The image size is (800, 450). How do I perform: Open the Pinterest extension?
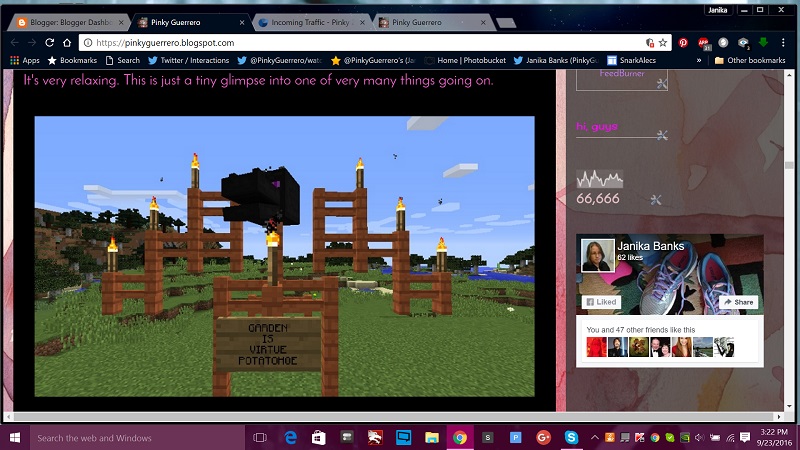pos(683,43)
